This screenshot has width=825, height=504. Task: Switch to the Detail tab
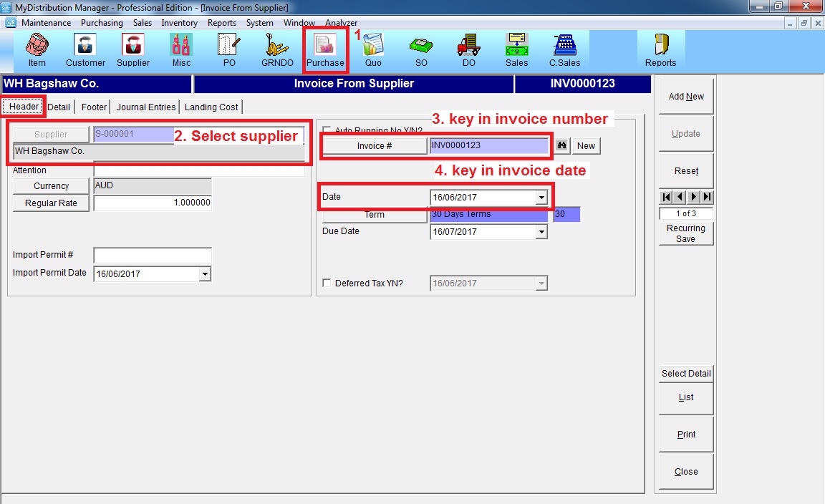click(x=59, y=107)
